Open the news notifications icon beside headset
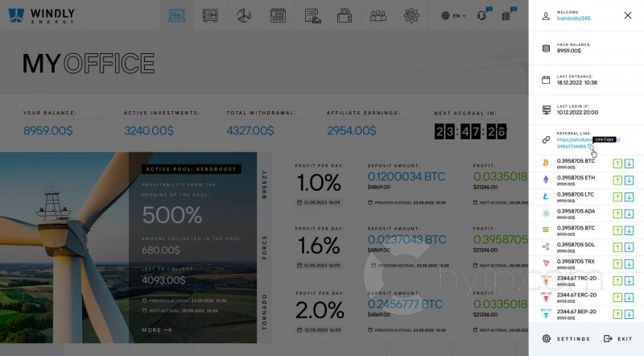 point(506,15)
